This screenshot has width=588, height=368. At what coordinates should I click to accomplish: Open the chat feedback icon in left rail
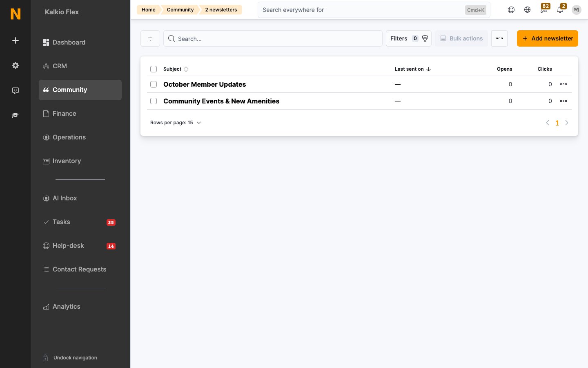point(16,90)
